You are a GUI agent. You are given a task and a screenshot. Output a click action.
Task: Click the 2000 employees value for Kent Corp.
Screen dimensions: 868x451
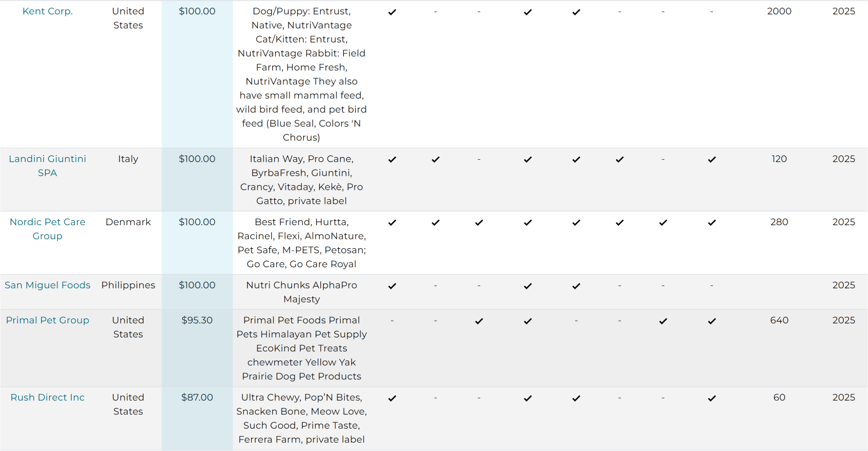(779, 11)
